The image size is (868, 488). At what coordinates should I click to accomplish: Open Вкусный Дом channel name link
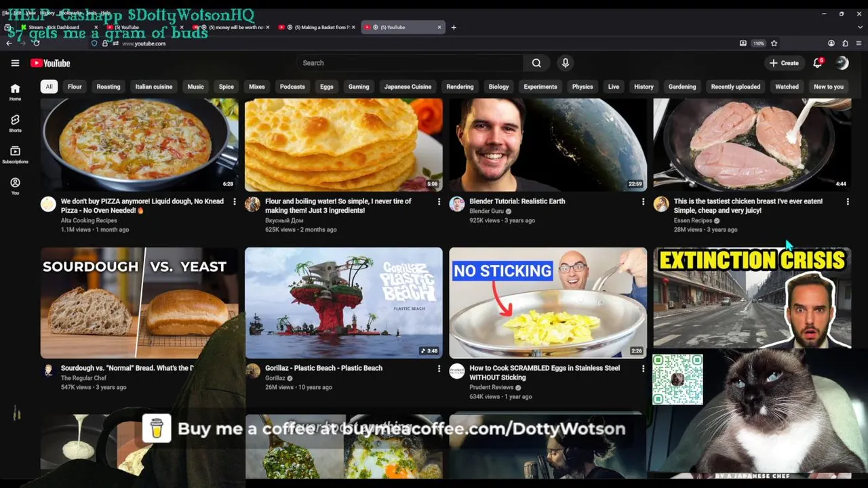[x=284, y=220]
